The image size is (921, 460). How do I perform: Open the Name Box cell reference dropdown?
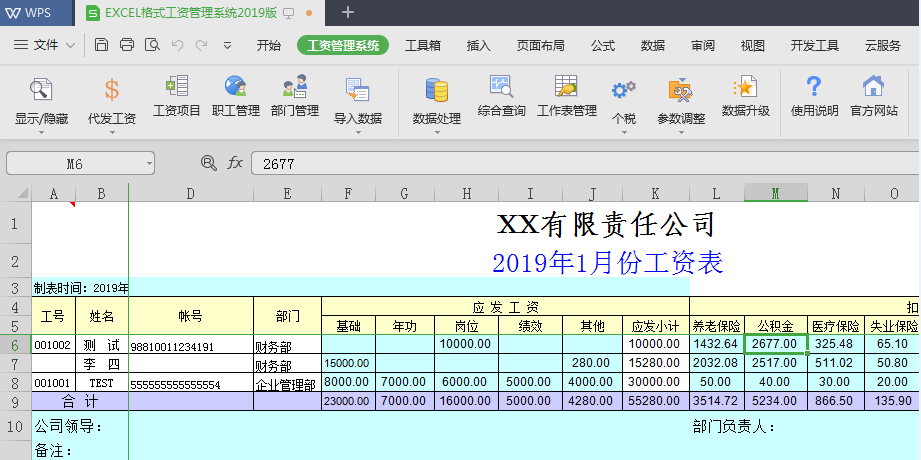click(x=148, y=163)
